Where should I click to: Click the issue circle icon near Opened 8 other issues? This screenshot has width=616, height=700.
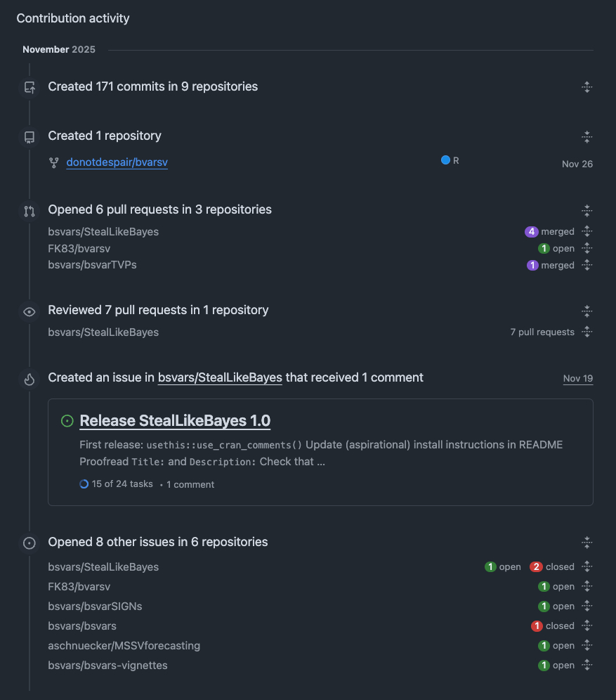pos(30,543)
